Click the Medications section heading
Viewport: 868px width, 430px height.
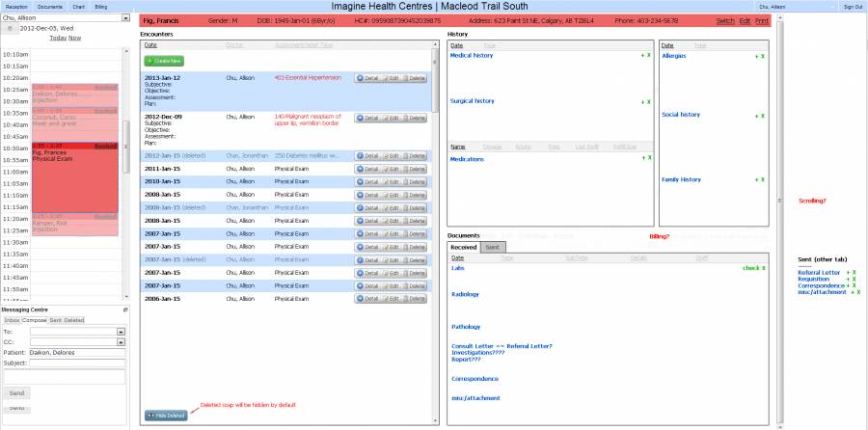pyautogui.click(x=467, y=159)
